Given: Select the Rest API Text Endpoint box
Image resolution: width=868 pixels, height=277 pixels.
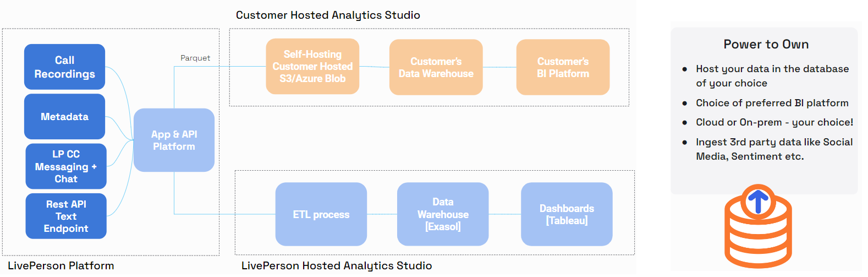Looking at the screenshot, I should pyautogui.click(x=66, y=216).
